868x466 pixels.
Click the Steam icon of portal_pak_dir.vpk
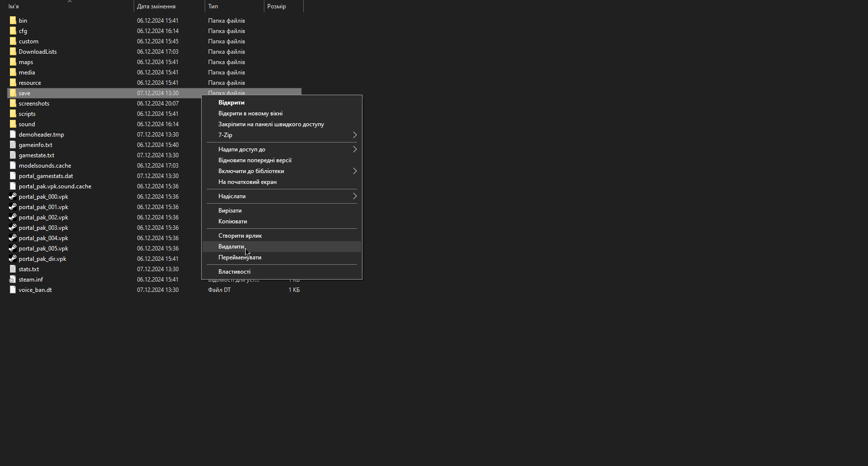[13, 259]
